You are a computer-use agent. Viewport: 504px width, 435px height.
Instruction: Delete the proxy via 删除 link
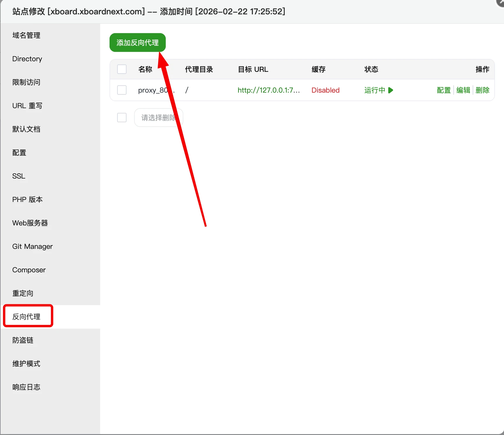click(482, 90)
